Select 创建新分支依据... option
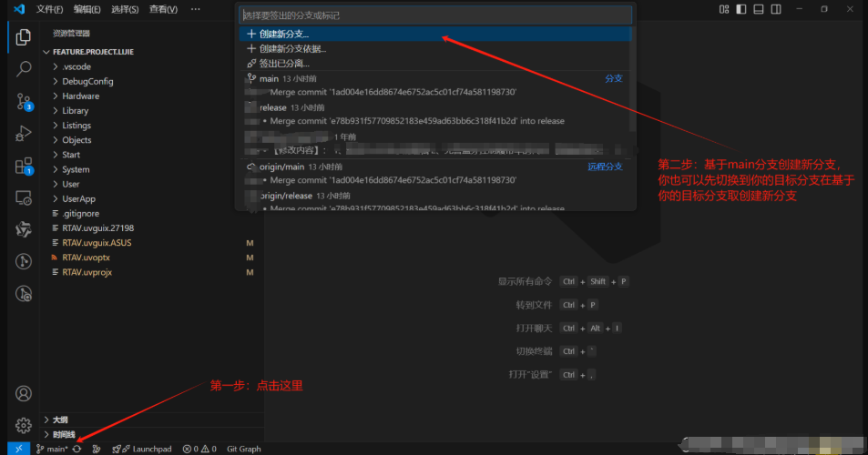Image resolution: width=868 pixels, height=455 pixels. 435,48
